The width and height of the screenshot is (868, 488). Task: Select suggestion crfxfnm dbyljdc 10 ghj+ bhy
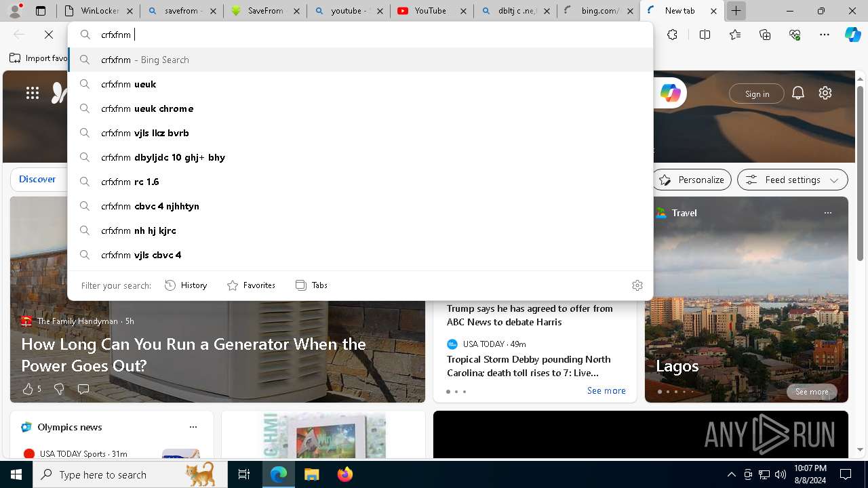pyautogui.click(x=360, y=157)
